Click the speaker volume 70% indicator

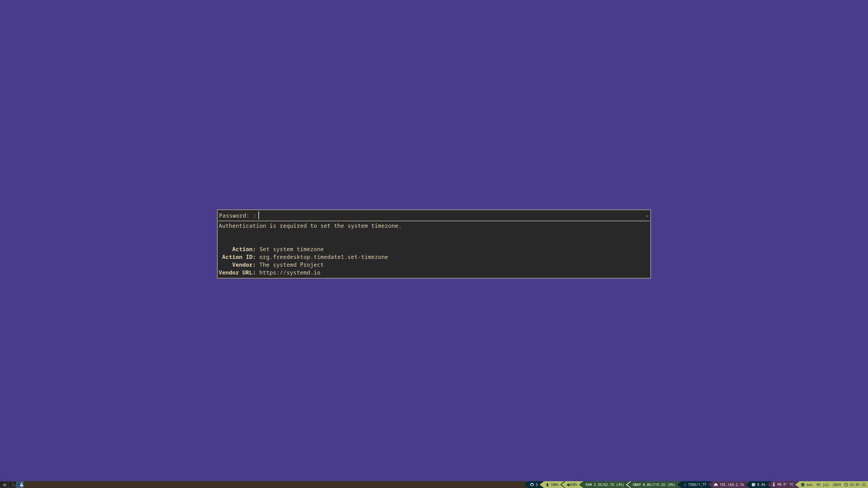(x=572, y=485)
